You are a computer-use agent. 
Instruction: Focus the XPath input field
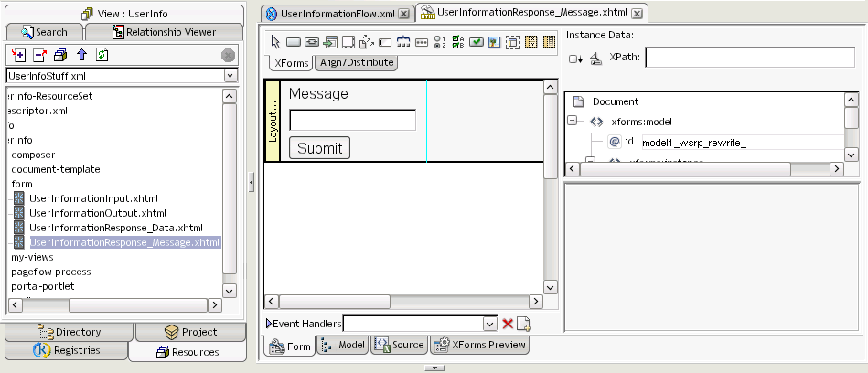coord(750,58)
